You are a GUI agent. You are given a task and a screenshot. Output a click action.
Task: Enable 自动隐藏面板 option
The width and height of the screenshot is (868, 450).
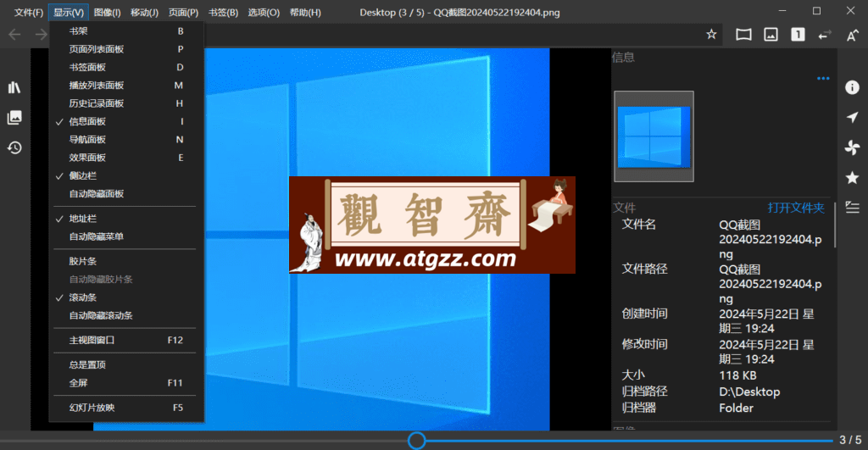click(x=126, y=194)
